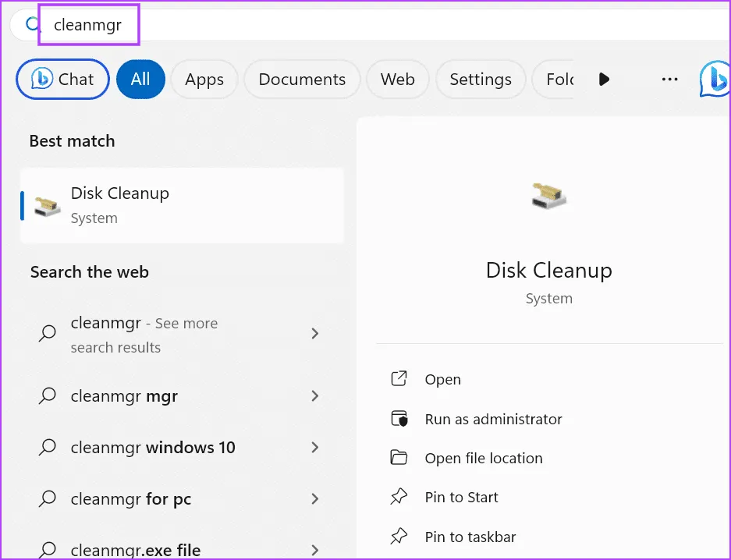This screenshot has width=731, height=560.
Task: Click the magnifier icon beside cleanmgr windows 10
Action: (x=48, y=447)
